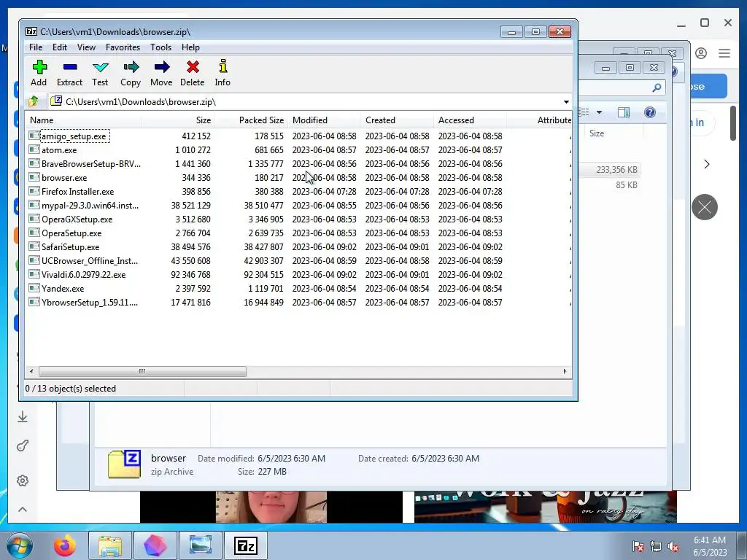This screenshot has width=747, height=560.
Task: Open Windows Start button
Action: coord(20,545)
